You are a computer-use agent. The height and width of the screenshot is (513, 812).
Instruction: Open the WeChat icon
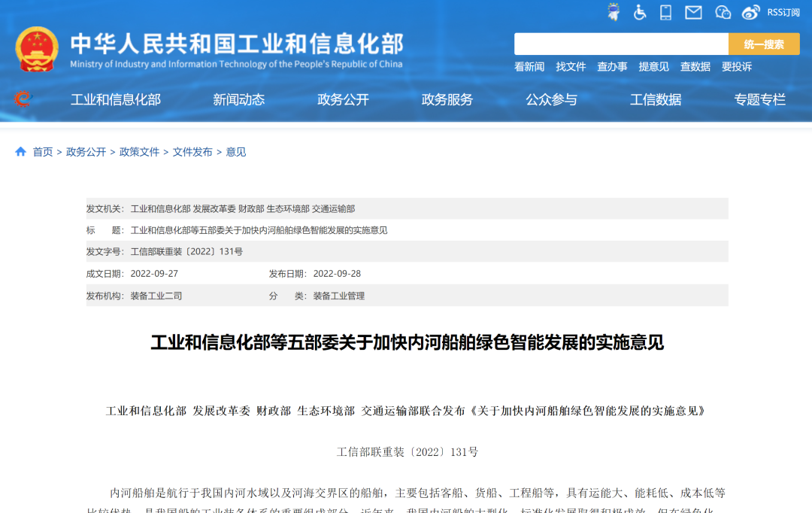pos(723,13)
